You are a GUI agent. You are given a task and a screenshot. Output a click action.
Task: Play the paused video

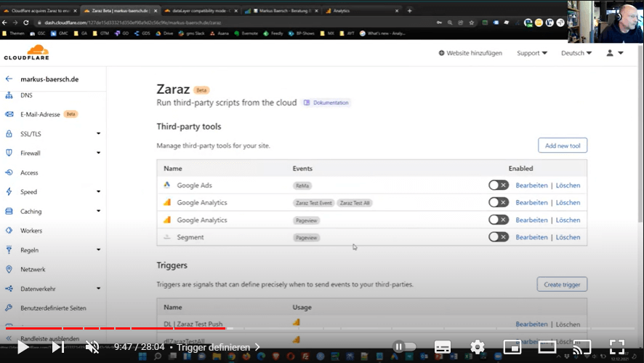(x=23, y=348)
